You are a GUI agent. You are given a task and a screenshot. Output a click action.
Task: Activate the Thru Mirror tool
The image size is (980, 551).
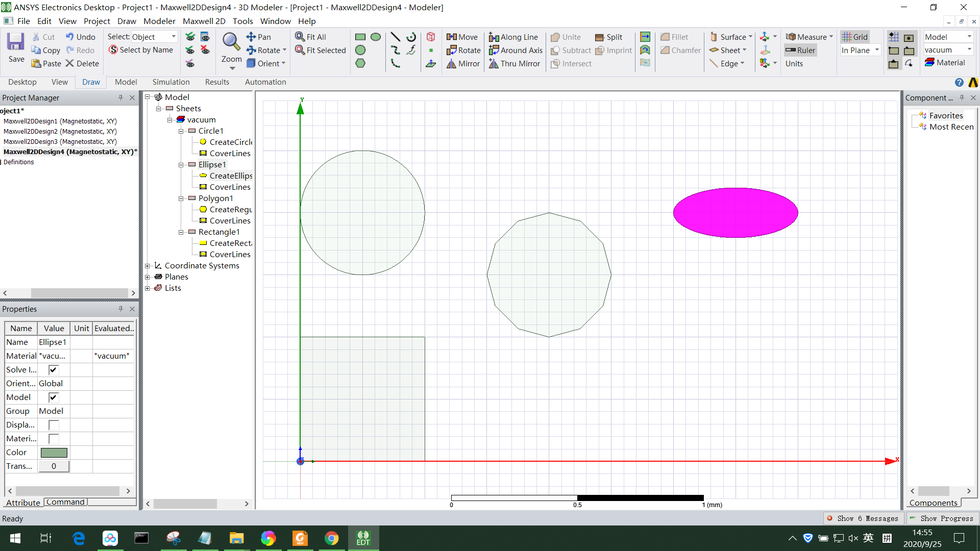click(x=514, y=63)
